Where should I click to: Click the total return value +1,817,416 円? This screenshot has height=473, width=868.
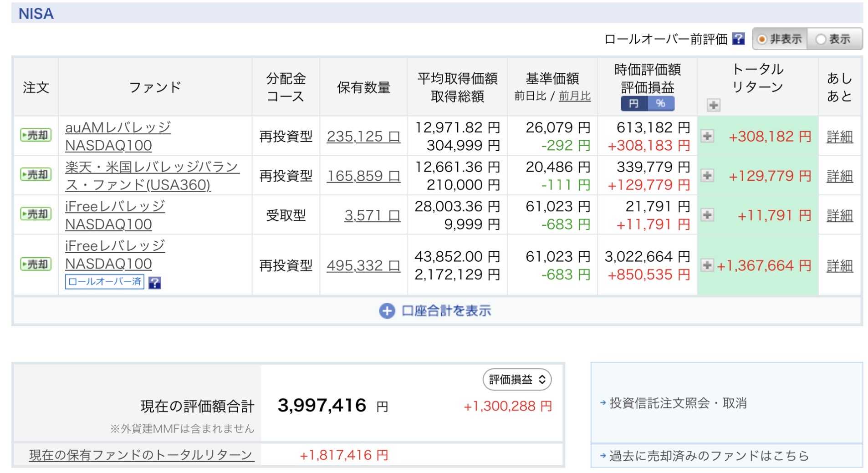pos(344,455)
